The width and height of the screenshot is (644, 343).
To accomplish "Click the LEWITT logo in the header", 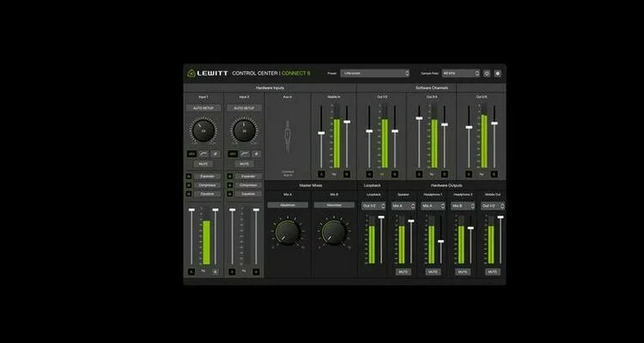I will 208,74.
